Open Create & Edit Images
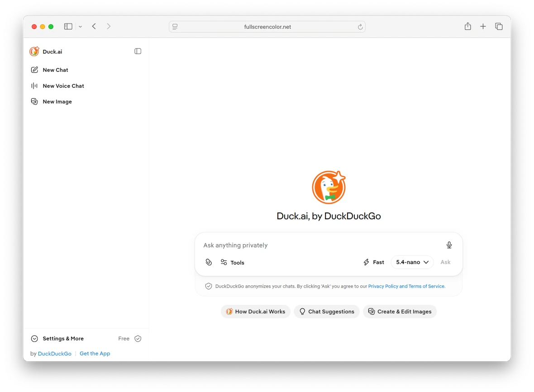The height and width of the screenshot is (392, 534). (400, 312)
